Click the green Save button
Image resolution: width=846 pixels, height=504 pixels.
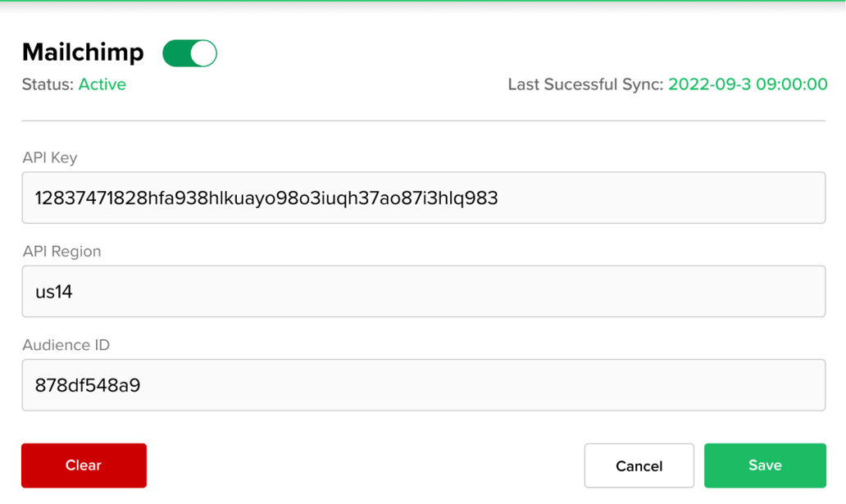click(x=764, y=465)
